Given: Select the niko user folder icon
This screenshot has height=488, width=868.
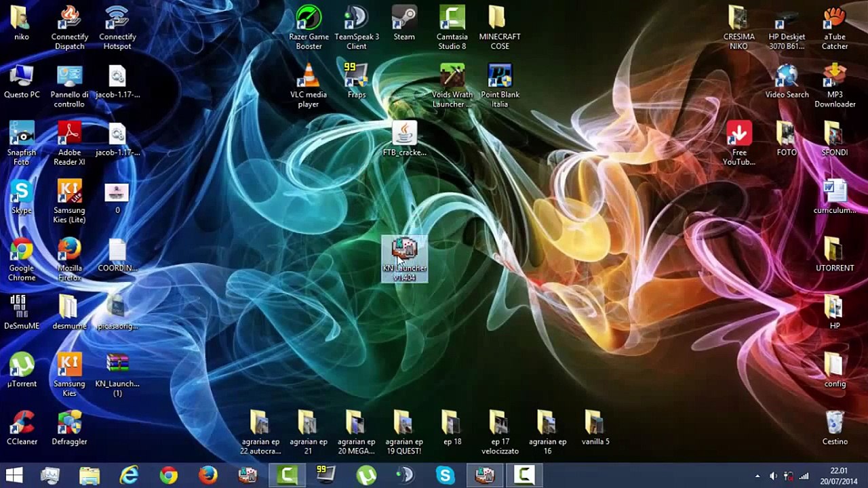Looking at the screenshot, I should pyautogui.click(x=22, y=24).
